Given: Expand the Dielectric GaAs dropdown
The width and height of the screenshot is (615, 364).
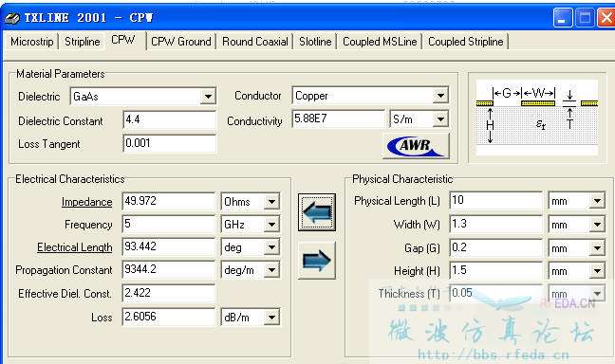Looking at the screenshot, I should [208, 97].
